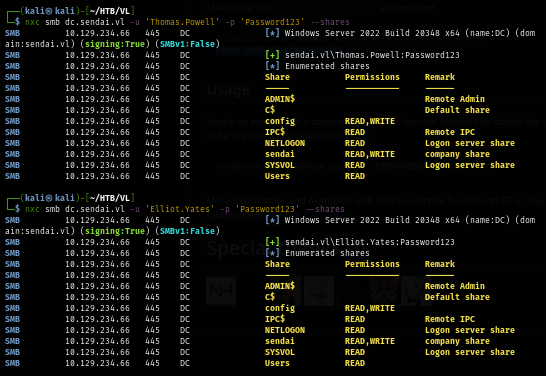Click READ,WRITE permission of config for Thomas.Powell
Image resolution: width=546 pixels, height=376 pixels.
click(370, 121)
